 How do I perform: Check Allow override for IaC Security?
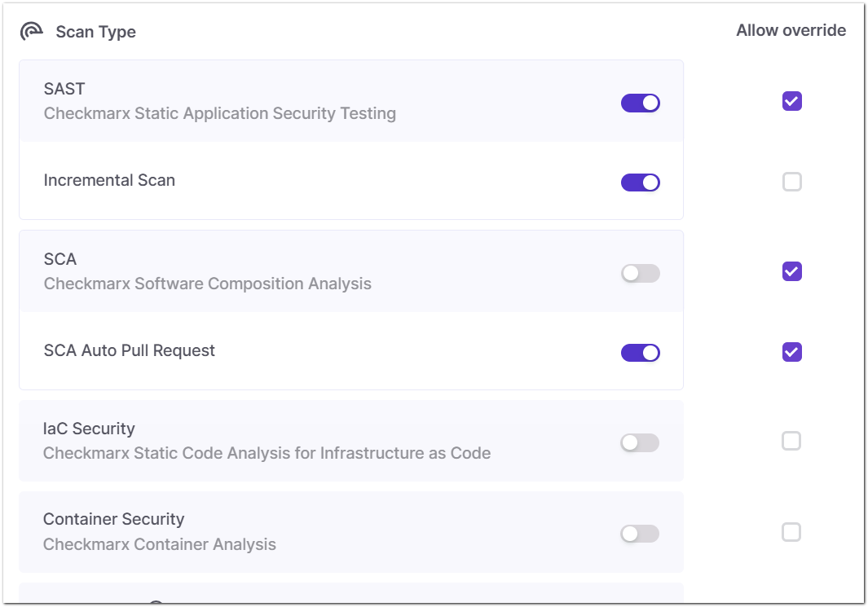pyautogui.click(x=791, y=441)
